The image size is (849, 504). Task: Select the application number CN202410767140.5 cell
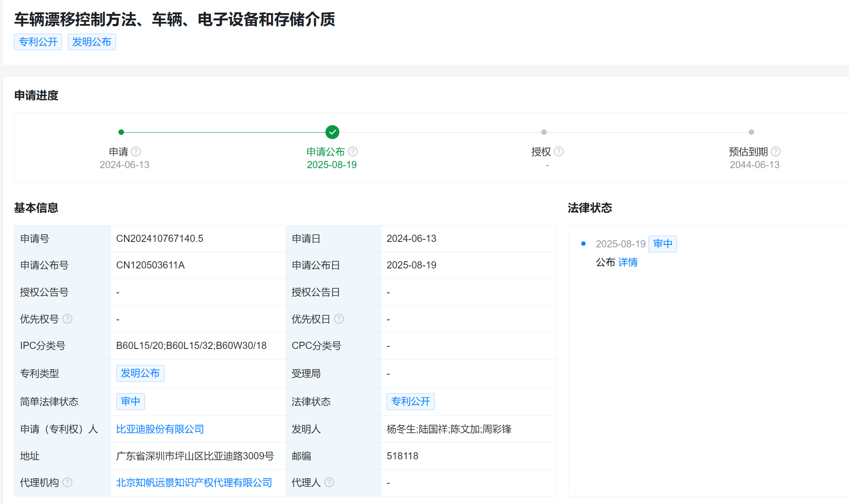pyautogui.click(x=160, y=239)
